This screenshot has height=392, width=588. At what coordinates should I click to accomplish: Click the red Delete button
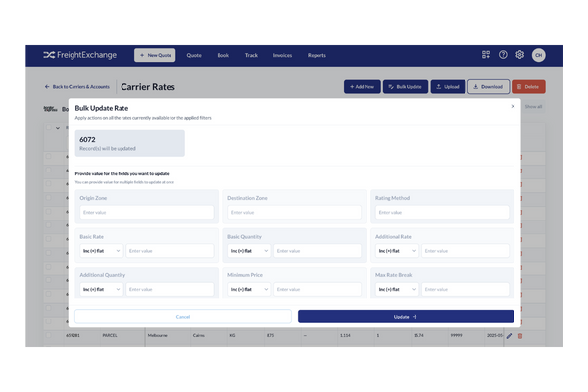[528, 86]
